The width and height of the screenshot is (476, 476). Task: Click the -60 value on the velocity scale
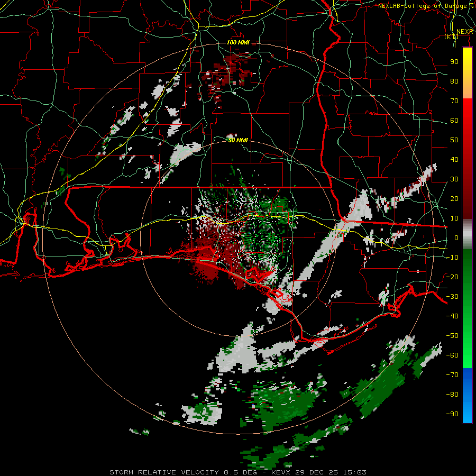[452, 355]
